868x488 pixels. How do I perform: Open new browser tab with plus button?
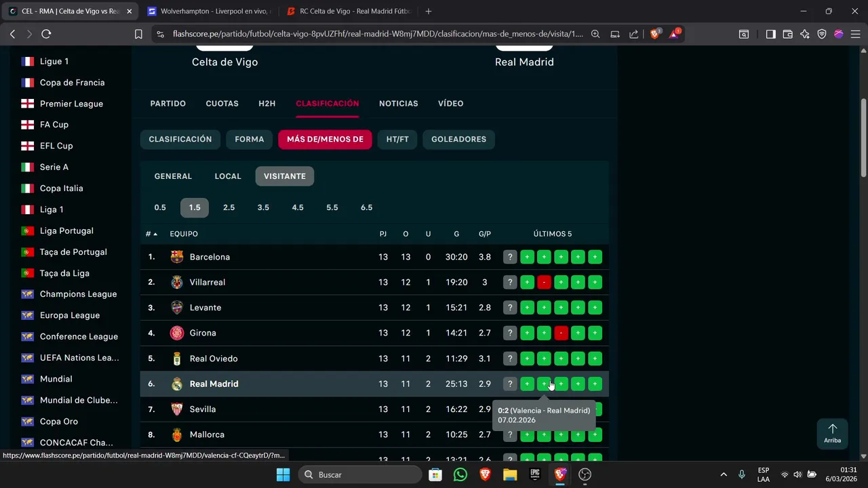[x=428, y=12]
